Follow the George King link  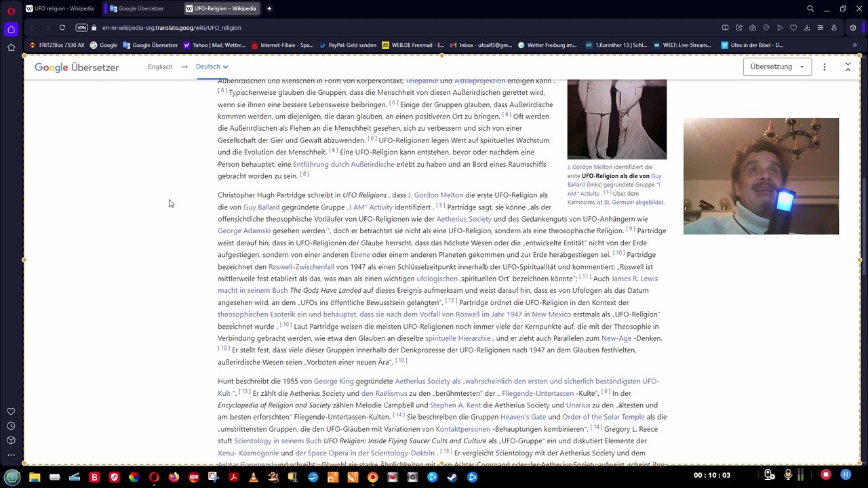tap(334, 381)
